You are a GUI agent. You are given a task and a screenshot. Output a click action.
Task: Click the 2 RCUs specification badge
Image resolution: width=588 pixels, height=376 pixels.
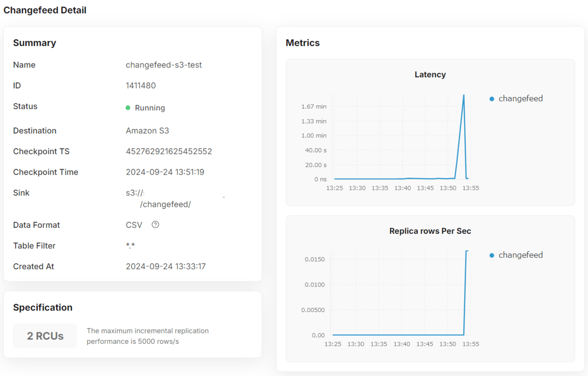(45, 336)
